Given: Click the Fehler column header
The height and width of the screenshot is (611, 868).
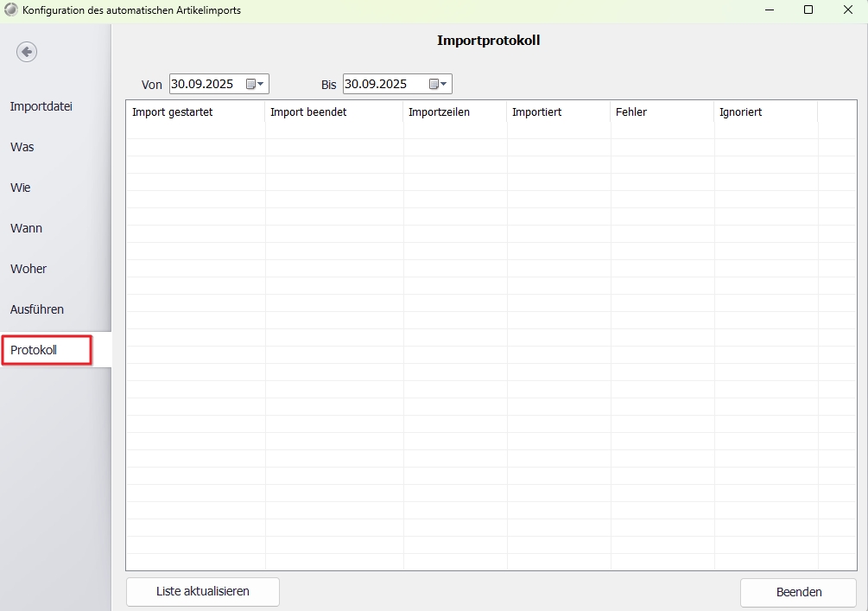Looking at the screenshot, I should 662,111.
